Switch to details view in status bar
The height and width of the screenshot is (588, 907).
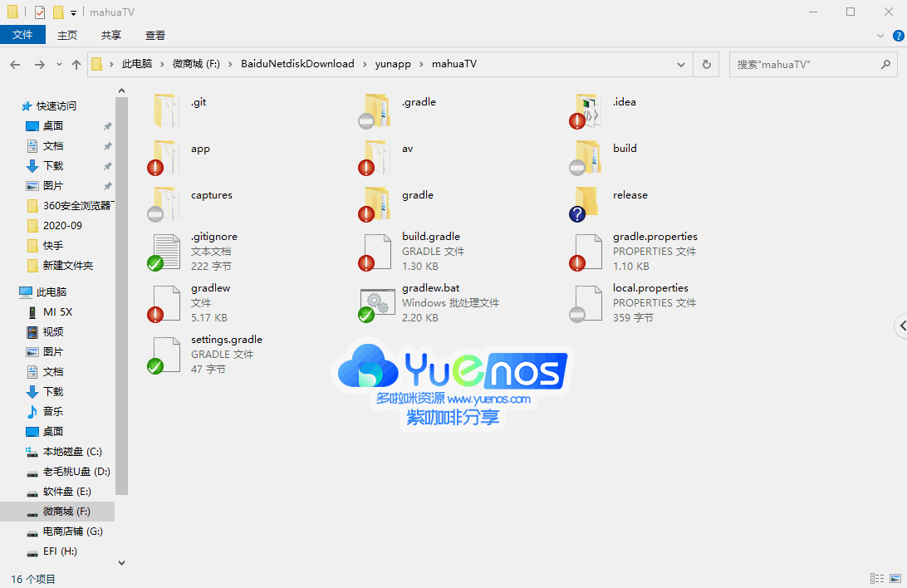pyautogui.click(x=877, y=579)
